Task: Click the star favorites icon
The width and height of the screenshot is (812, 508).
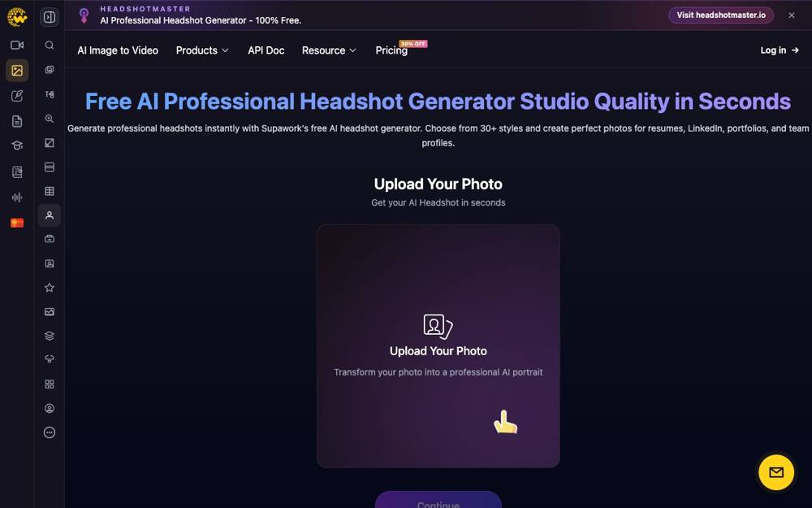Action: 50,288
